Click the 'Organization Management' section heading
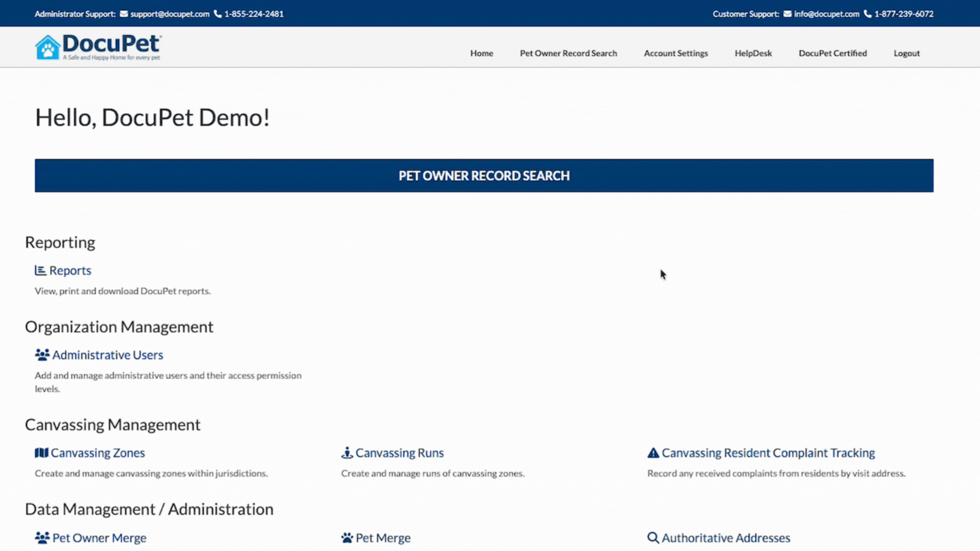This screenshot has width=980, height=551. coord(119,327)
